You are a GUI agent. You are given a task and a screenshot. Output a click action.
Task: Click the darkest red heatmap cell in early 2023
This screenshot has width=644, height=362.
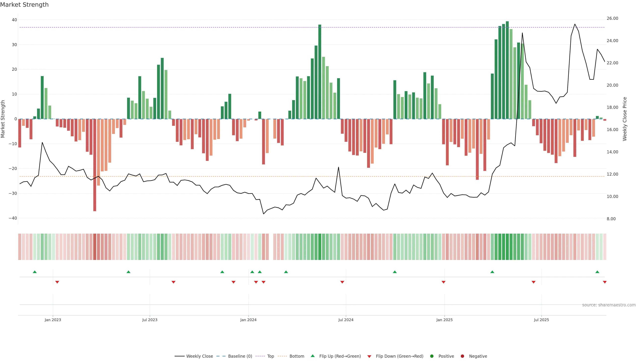point(95,247)
